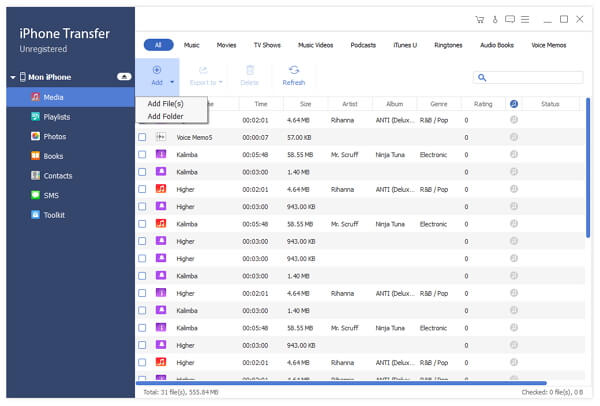Screen dimensions: 600x406
Task: Switch to the Music tab
Action: coord(191,45)
